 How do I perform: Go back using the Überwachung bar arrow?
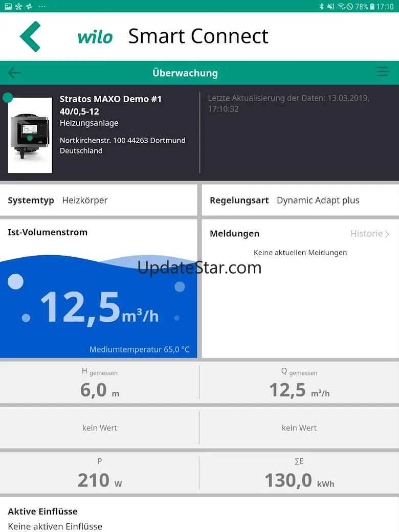pyautogui.click(x=14, y=73)
